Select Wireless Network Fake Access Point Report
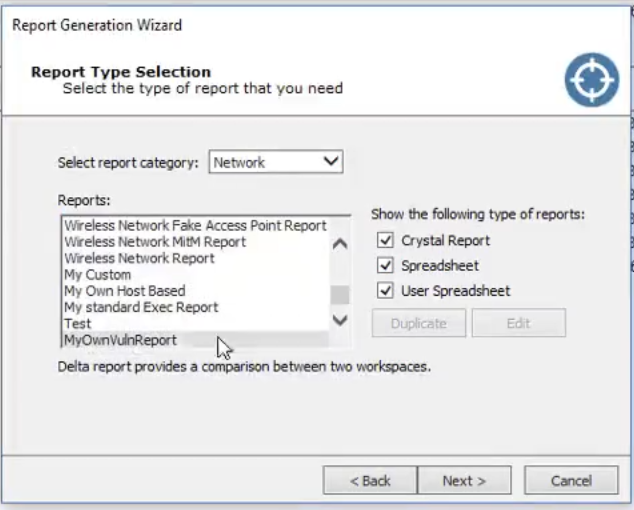The width and height of the screenshot is (634, 510). click(x=196, y=225)
